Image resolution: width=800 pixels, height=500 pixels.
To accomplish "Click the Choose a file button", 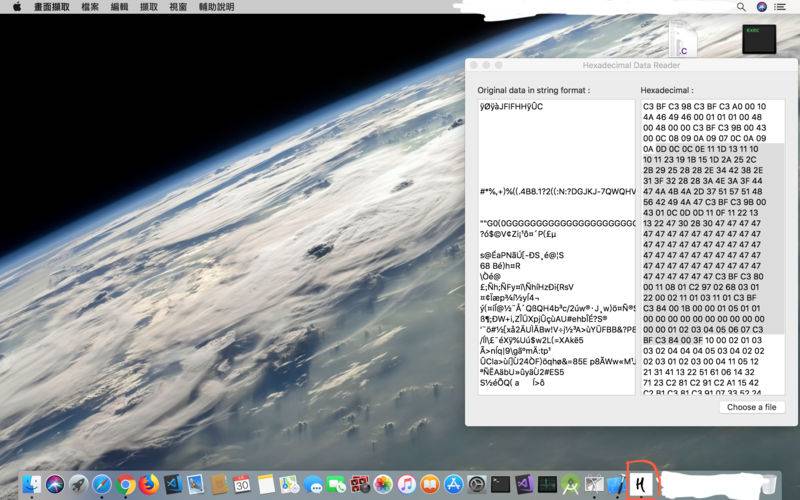I will pyautogui.click(x=752, y=407).
